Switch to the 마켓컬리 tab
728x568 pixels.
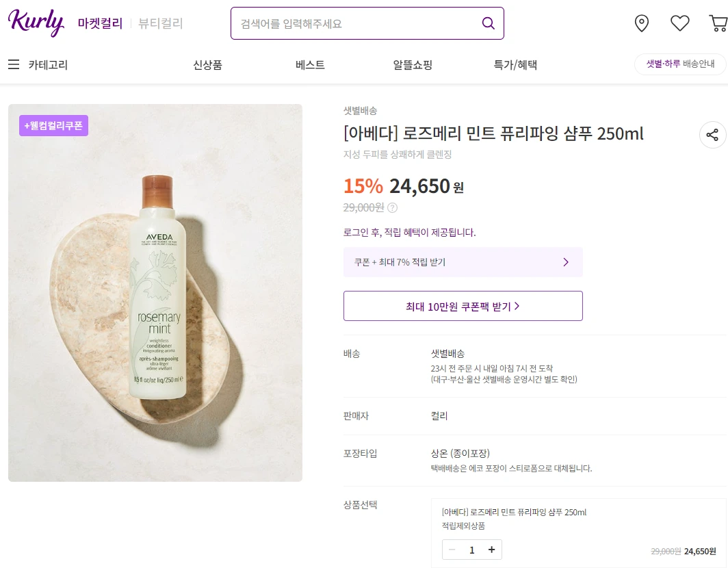click(101, 23)
